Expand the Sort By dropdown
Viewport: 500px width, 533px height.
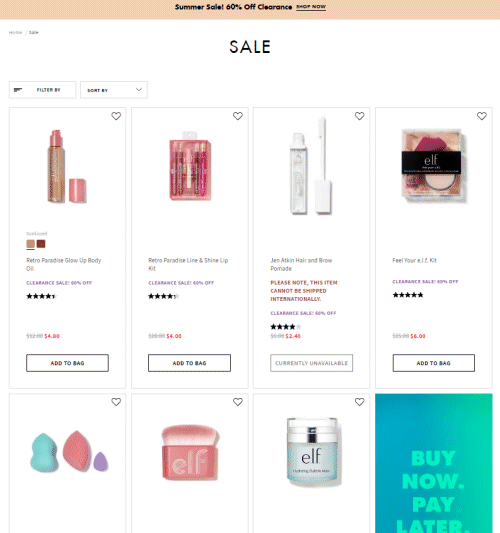[x=114, y=90]
